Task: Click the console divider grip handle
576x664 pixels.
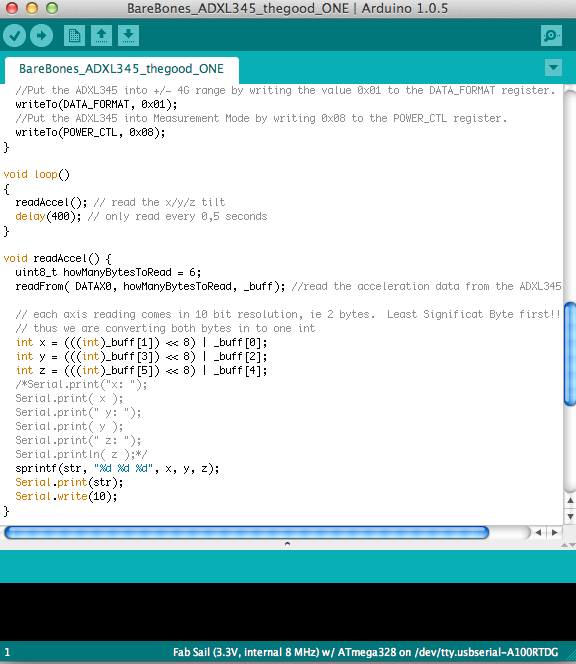Action: click(288, 544)
